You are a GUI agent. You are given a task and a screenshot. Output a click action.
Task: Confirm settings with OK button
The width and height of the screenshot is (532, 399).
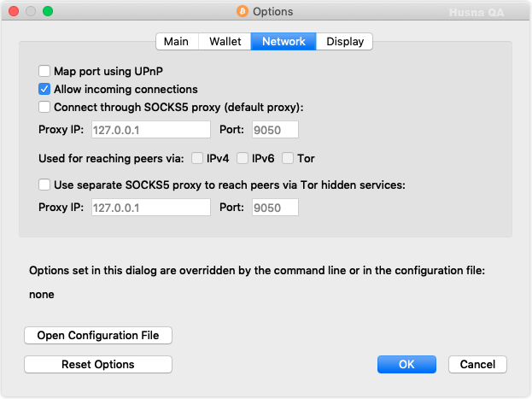406,364
